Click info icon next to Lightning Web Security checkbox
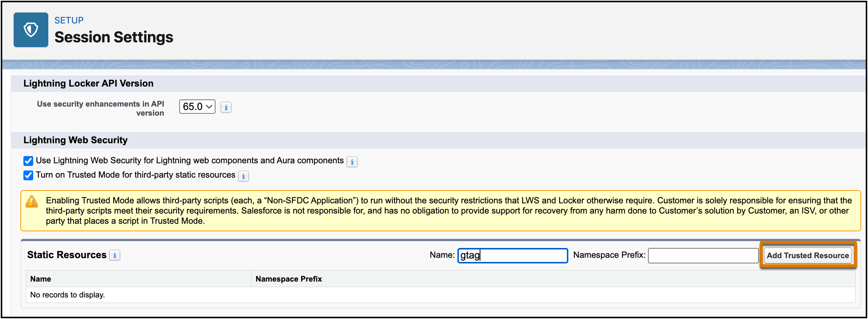 [352, 161]
